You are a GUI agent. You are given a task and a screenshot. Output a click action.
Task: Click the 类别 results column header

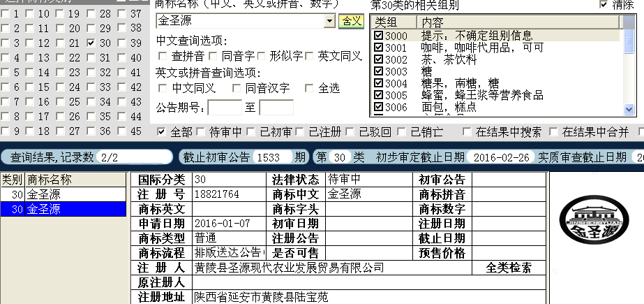(13, 180)
